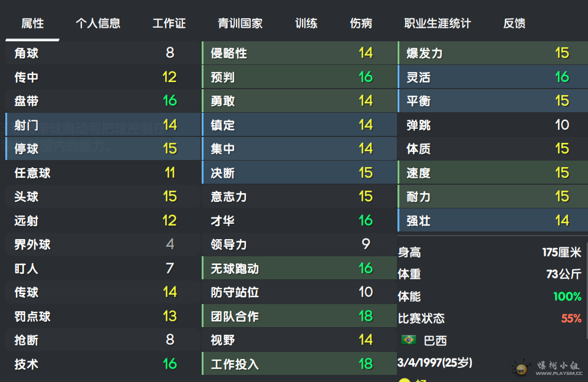The height and width of the screenshot is (382, 588).
Task: Open the 工作证 tab
Action: 169,23
